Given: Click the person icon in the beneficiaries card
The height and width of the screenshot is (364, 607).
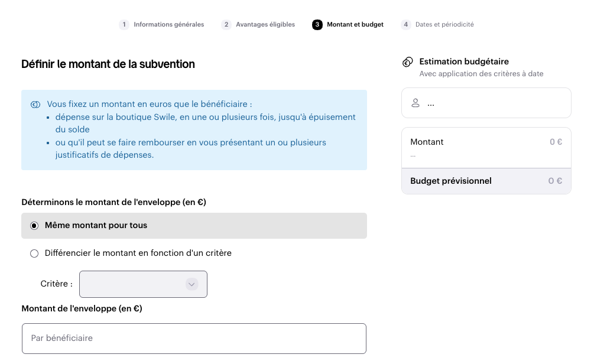Looking at the screenshot, I should pyautogui.click(x=416, y=103).
